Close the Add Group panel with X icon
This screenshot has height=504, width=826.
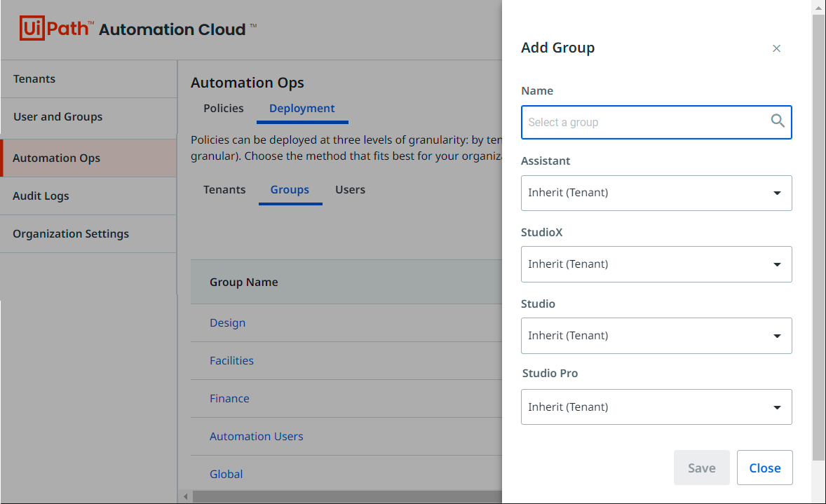pos(776,48)
